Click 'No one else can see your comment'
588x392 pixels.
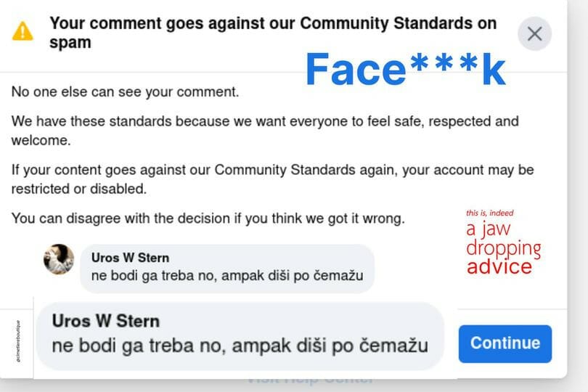point(125,92)
